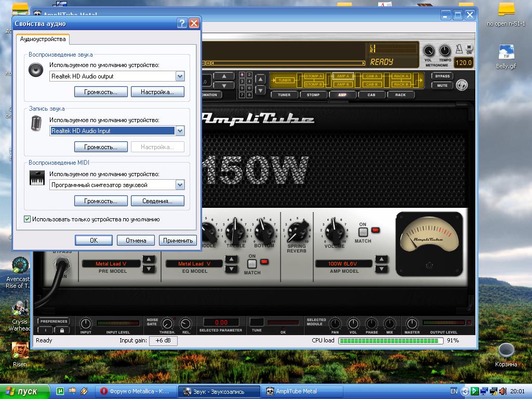Click the MIDI piano keyboard icon
Image resolution: width=532 pixels, height=399 pixels.
pos(36,178)
